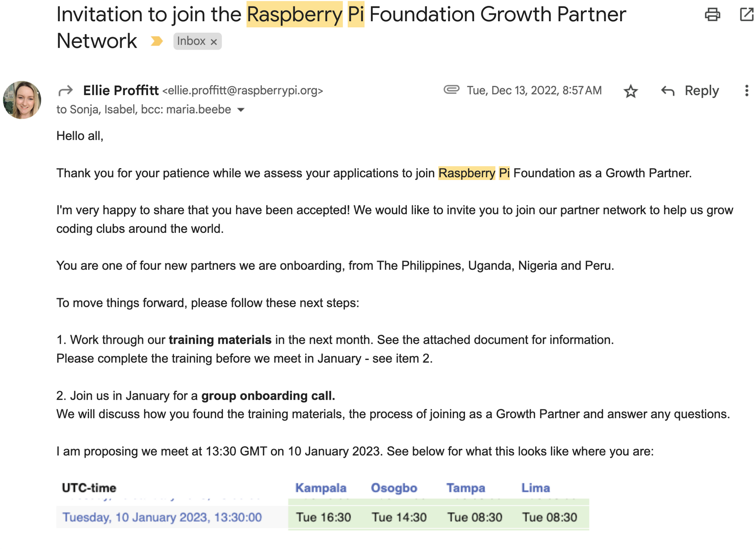Open the more options three-dot menu

(746, 91)
